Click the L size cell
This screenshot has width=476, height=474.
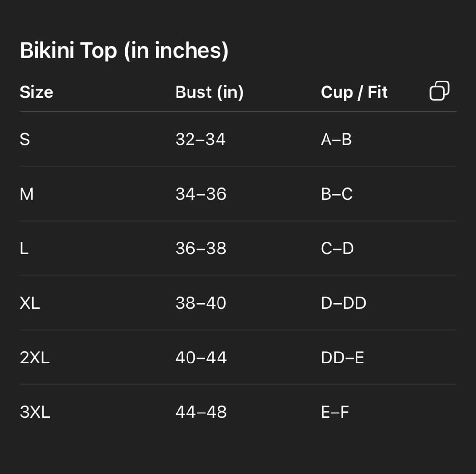[x=24, y=249]
